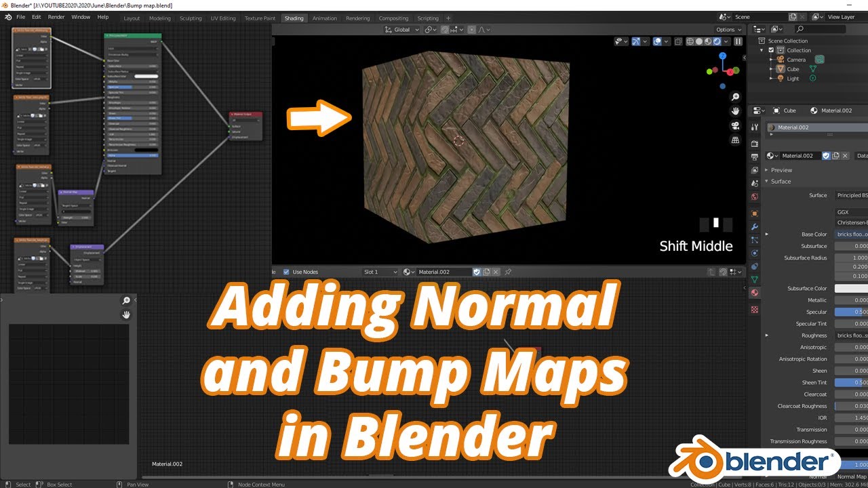Screen dimensions: 868x488
Task: Open the Physics properties tab icon
Action: [x=755, y=253]
